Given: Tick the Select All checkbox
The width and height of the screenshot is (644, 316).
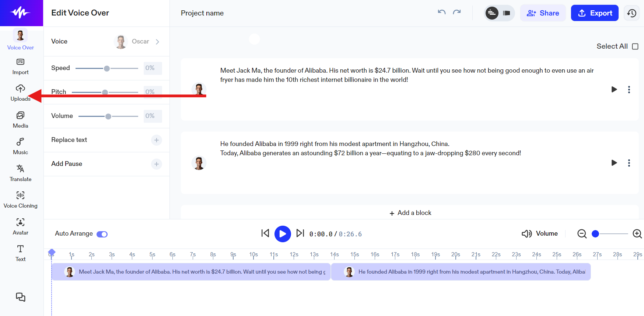Looking at the screenshot, I should [x=635, y=46].
